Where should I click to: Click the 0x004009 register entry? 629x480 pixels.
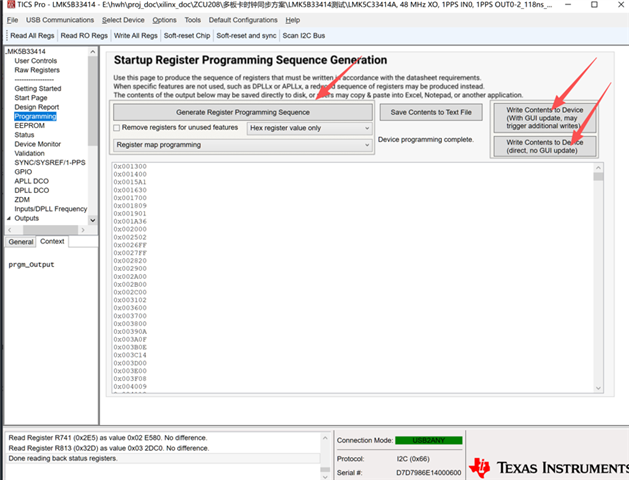coord(130,387)
